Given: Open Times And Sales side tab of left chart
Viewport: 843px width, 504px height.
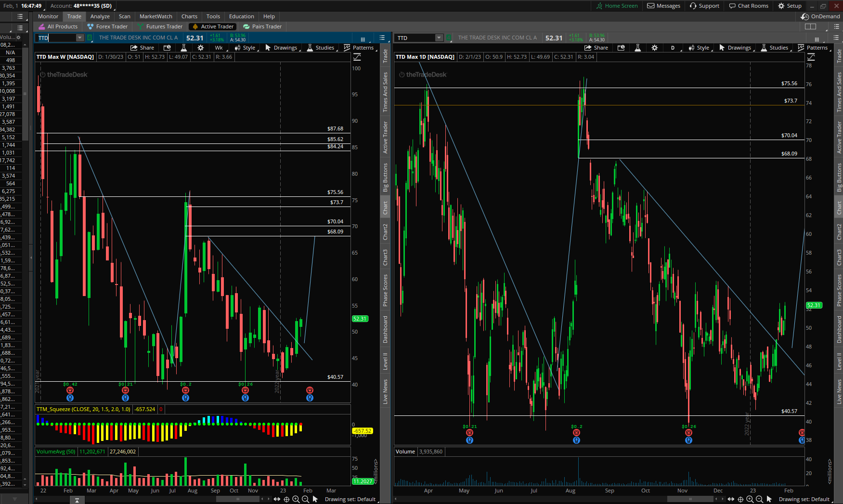Looking at the screenshot, I should point(385,92).
